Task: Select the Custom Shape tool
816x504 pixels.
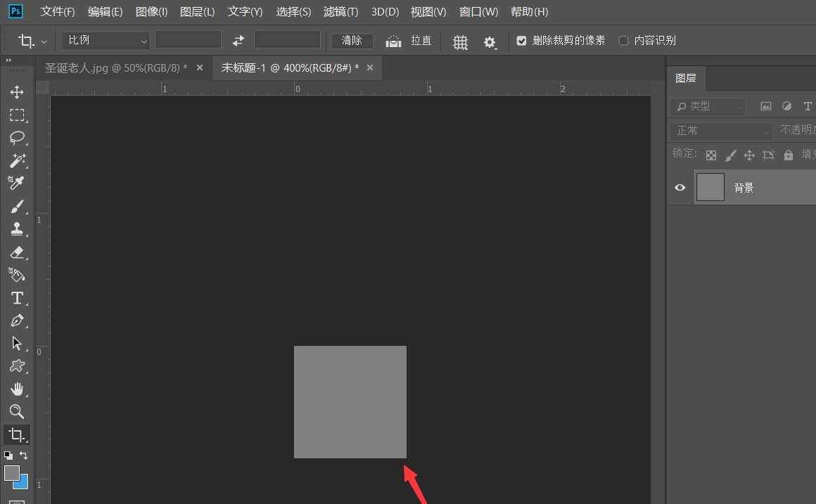Action: pos(17,366)
